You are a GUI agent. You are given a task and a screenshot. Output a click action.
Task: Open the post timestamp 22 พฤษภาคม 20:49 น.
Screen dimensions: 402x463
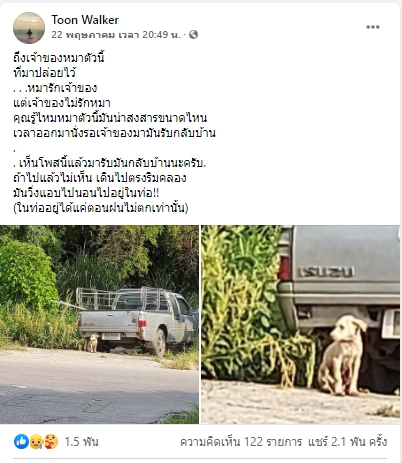(x=116, y=35)
